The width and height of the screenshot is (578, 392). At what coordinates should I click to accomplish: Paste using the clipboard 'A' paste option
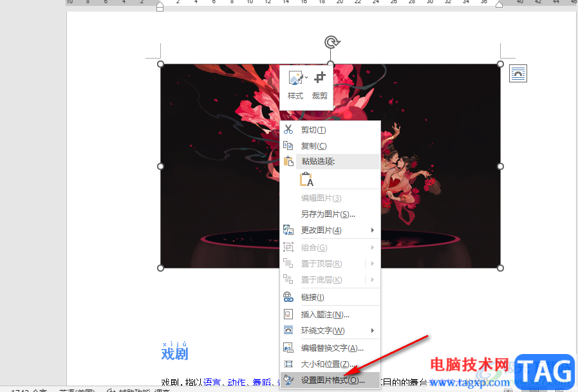pos(306,180)
